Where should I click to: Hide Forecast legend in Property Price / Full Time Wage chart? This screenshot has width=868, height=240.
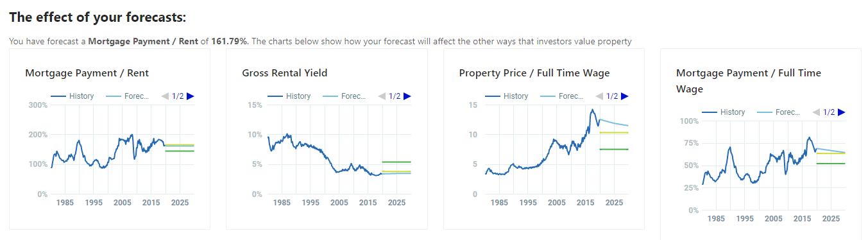click(x=561, y=96)
